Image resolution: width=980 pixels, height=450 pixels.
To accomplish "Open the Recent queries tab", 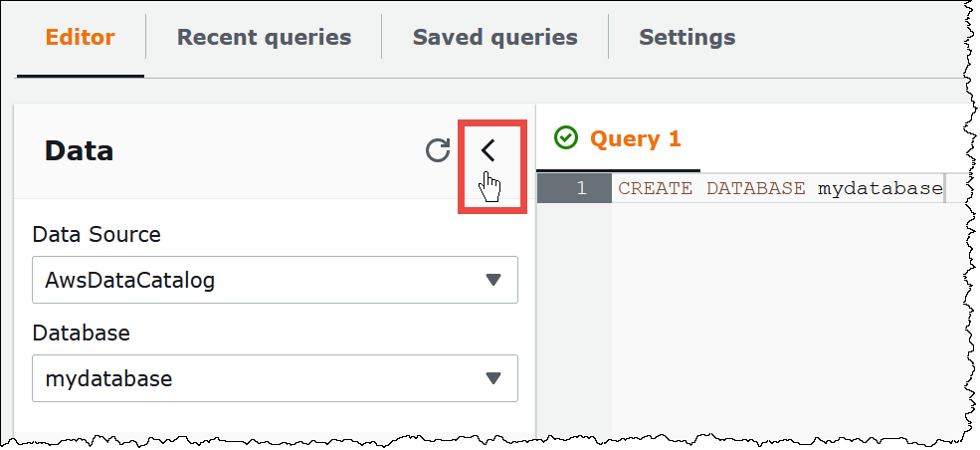I will click(264, 38).
